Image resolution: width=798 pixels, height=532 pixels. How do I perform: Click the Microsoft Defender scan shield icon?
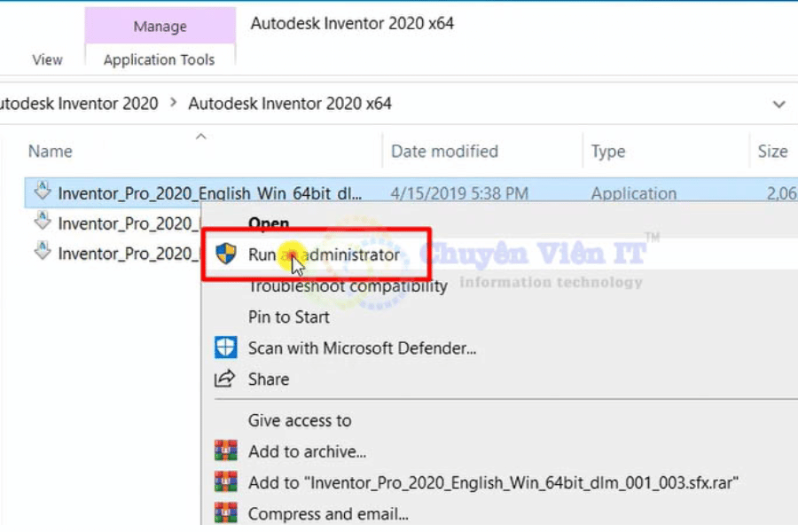[226, 348]
